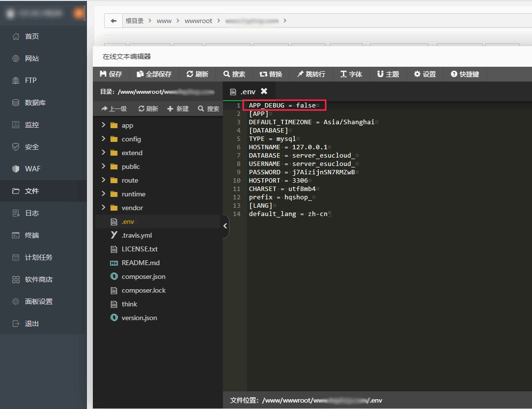Expand the extend folder
The width and height of the screenshot is (532, 409).
[x=104, y=153]
